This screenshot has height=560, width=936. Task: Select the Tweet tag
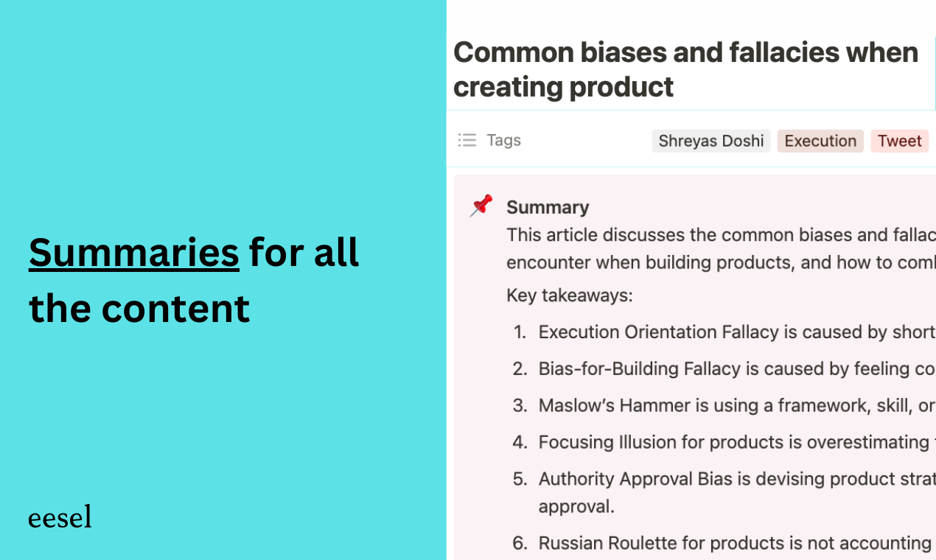[x=899, y=141]
